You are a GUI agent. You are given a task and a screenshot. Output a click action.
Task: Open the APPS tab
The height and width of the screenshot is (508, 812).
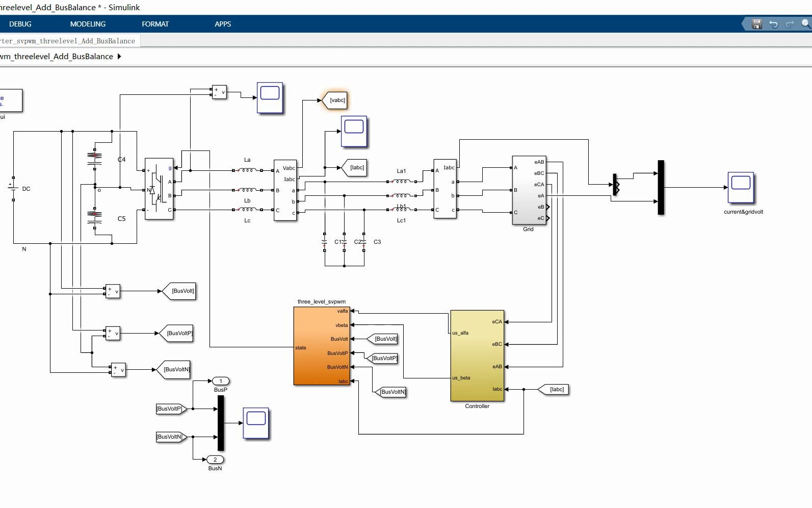coord(223,24)
